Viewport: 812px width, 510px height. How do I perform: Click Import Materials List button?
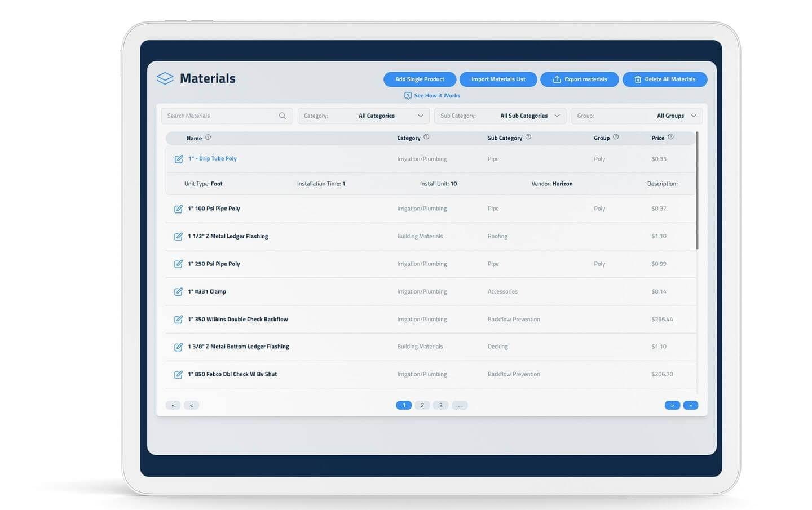(x=498, y=79)
